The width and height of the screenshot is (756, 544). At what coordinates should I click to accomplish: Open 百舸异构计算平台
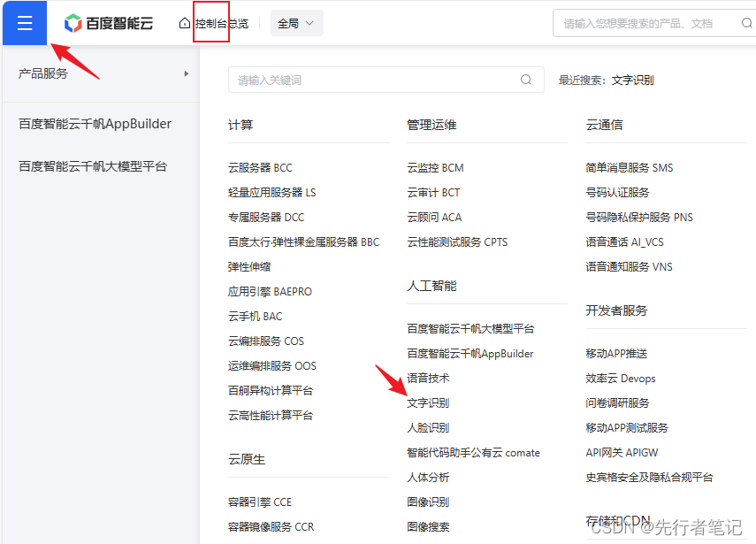click(271, 391)
